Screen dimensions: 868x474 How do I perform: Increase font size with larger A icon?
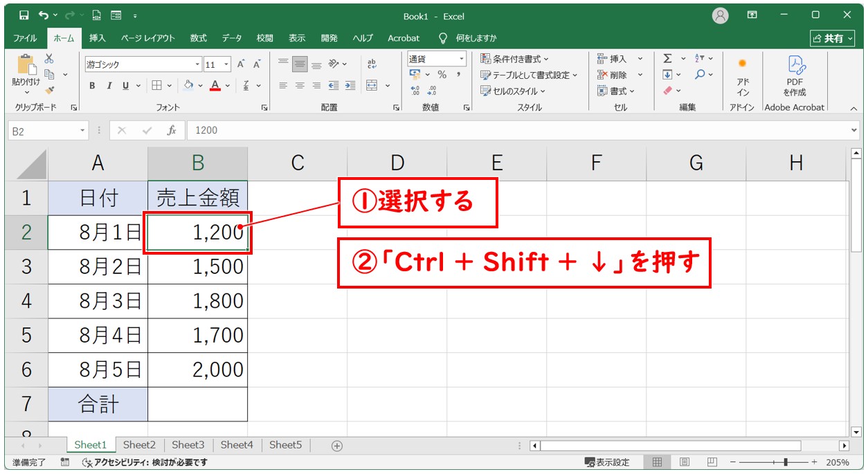click(x=241, y=64)
